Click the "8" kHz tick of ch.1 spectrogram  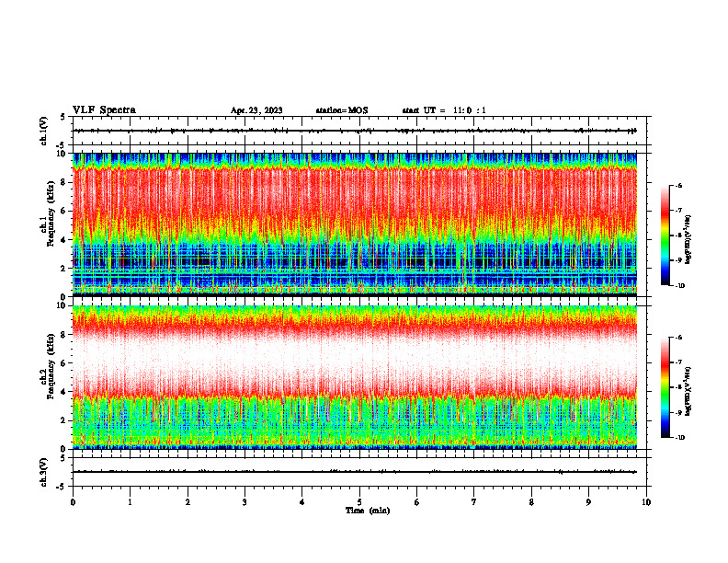[64, 182]
